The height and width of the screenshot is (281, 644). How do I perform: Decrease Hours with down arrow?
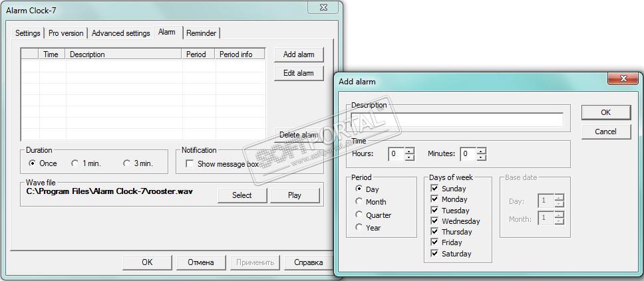coord(409,157)
